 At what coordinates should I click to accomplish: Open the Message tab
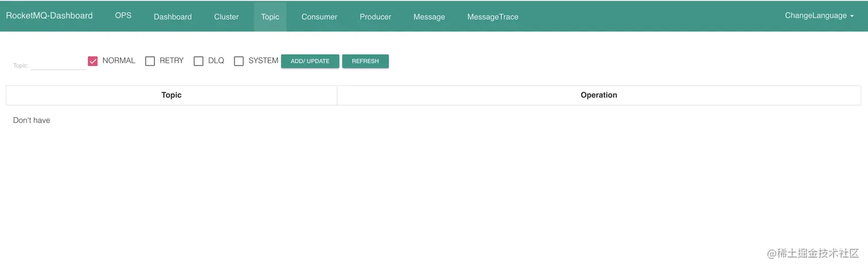coord(429,17)
